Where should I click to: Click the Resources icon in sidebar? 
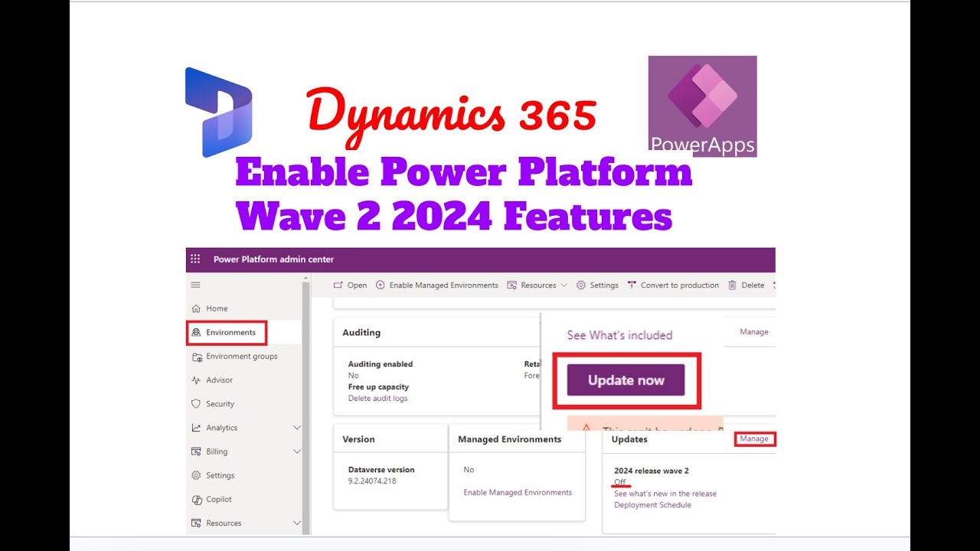coord(196,523)
